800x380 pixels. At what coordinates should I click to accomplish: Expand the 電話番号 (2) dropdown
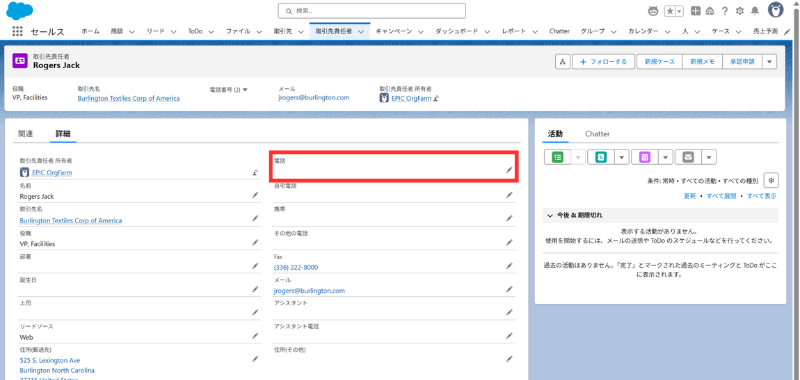point(245,90)
